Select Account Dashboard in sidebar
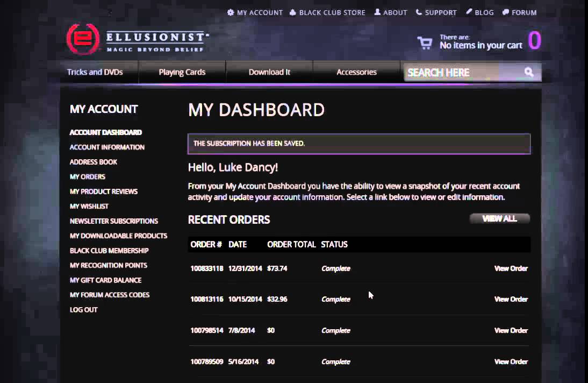588x383 pixels. click(x=106, y=132)
